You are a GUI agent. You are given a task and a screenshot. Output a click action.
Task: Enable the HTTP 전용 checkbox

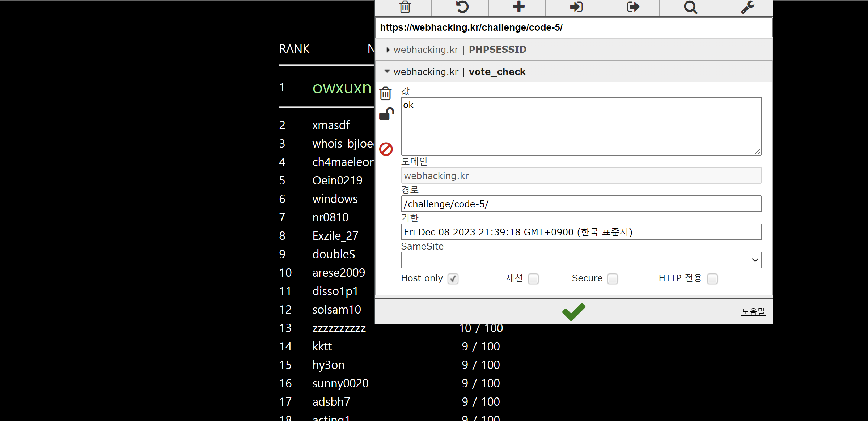(712, 279)
